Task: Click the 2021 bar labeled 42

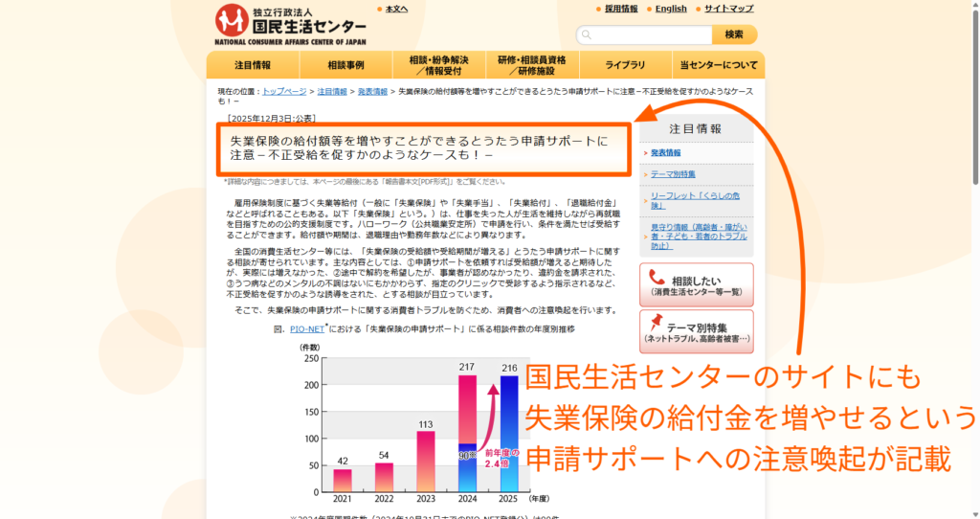Action: [343, 481]
